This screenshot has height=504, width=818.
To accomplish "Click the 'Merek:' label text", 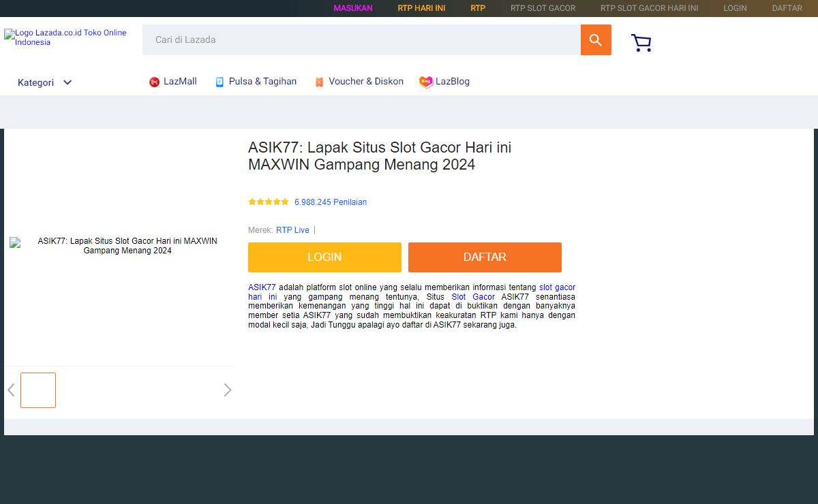I will pos(260,230).
